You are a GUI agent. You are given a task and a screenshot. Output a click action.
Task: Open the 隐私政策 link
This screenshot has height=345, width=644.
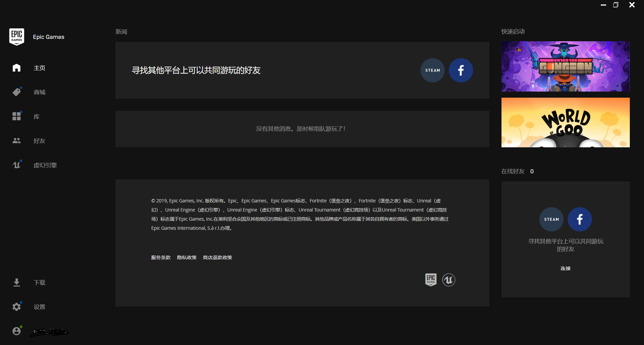pyautogui.click(x=187, y=257)
